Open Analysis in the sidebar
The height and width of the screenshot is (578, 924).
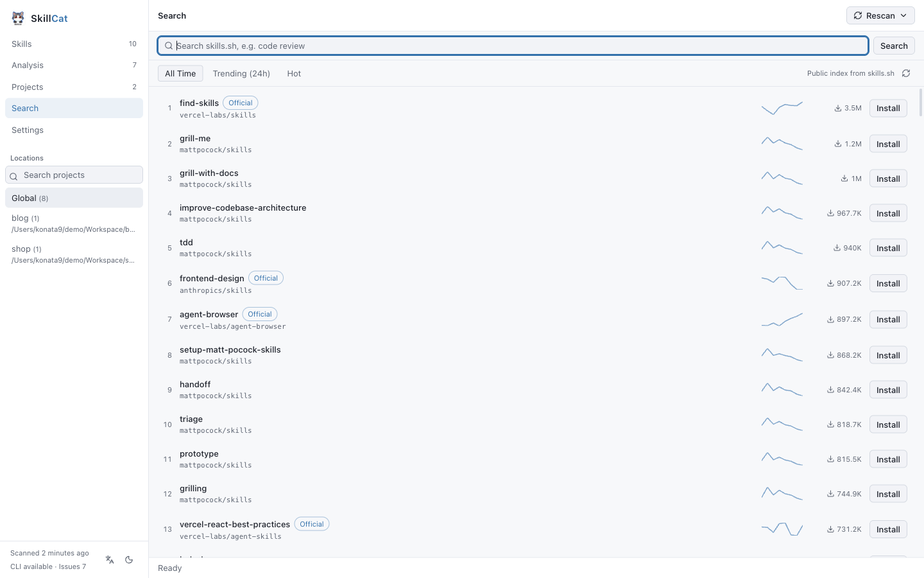pos(74,65)
